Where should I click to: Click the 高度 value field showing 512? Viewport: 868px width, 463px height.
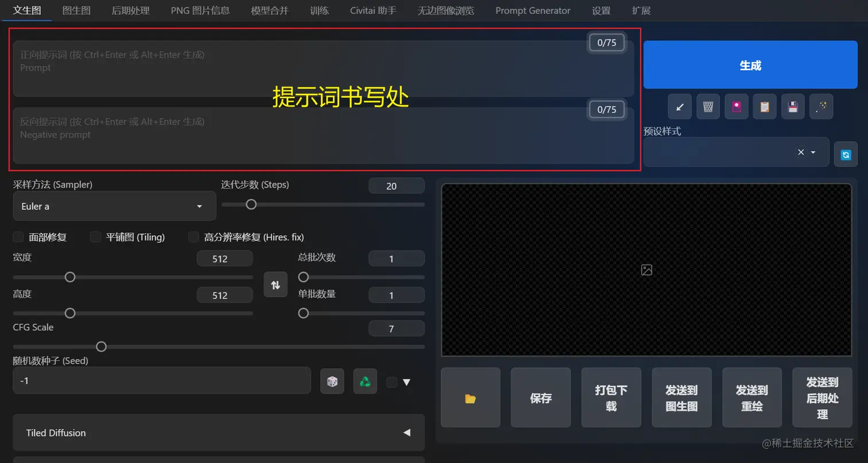tap(224, 295)
